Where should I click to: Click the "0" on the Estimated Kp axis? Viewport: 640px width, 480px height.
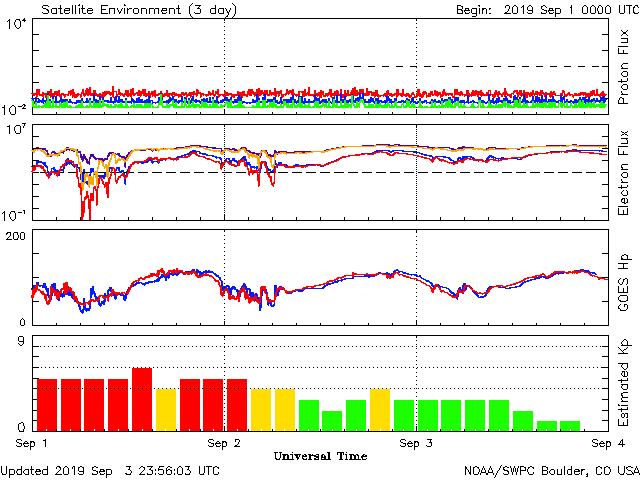[21, 427]
